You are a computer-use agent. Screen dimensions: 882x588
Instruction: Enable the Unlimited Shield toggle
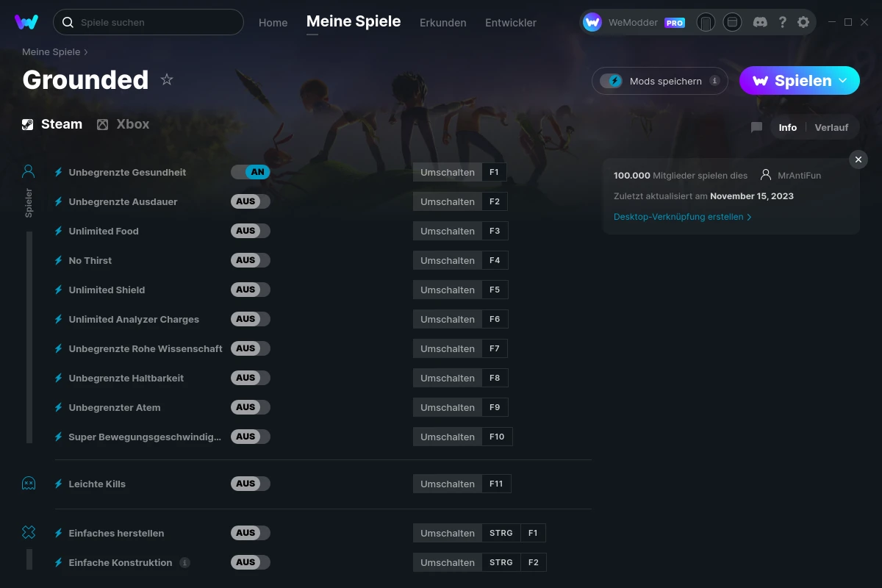click(251, 290)
